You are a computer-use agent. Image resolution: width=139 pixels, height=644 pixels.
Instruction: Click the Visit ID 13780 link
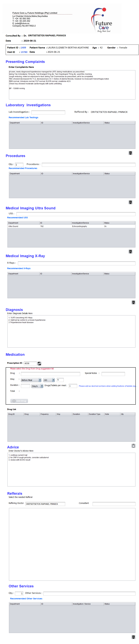click(x=24, y=52)
